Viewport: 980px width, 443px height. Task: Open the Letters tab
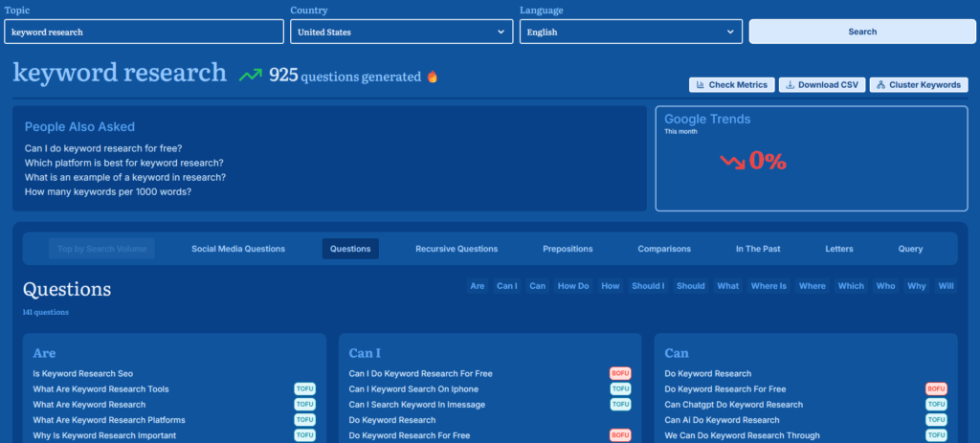point(838,249)
